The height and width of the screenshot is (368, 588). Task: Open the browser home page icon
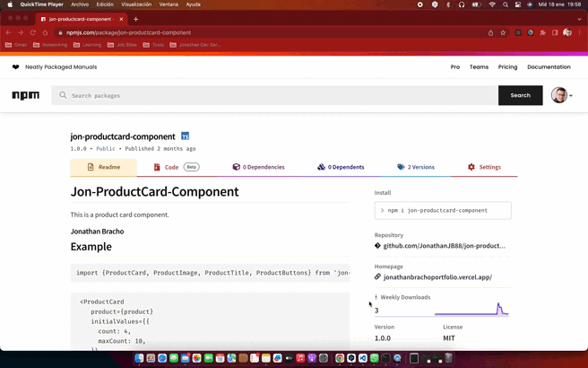(45, 32)
